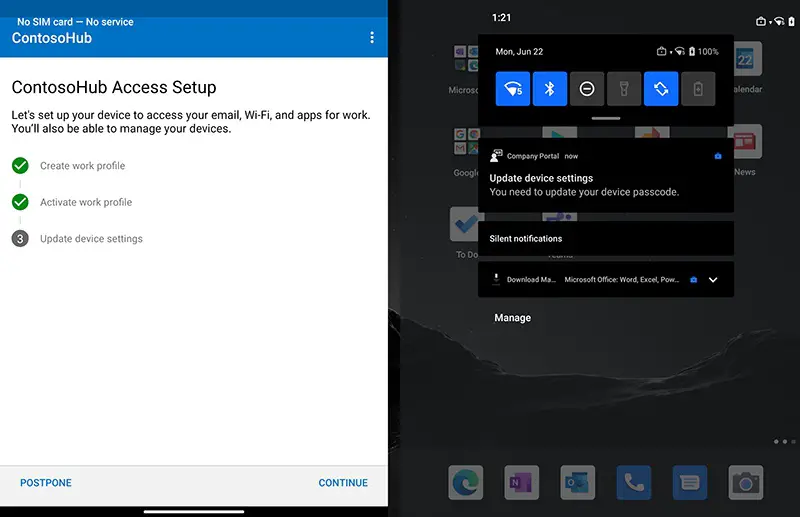Viewport: 800px width, 517px height.
Task: Toggle the Do Not Disturb tile
Action: [x=587, y=89]
